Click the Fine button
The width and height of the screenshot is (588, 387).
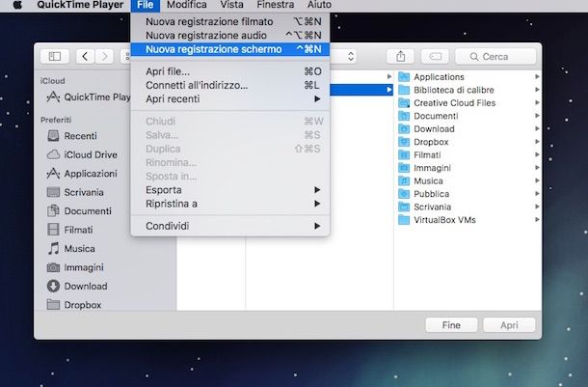[451, 325]
